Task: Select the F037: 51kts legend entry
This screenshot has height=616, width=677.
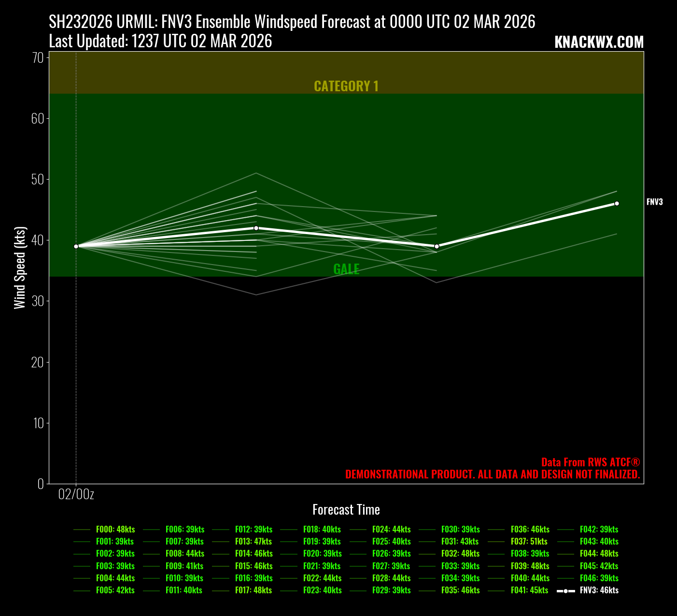Action: point(529,542)
